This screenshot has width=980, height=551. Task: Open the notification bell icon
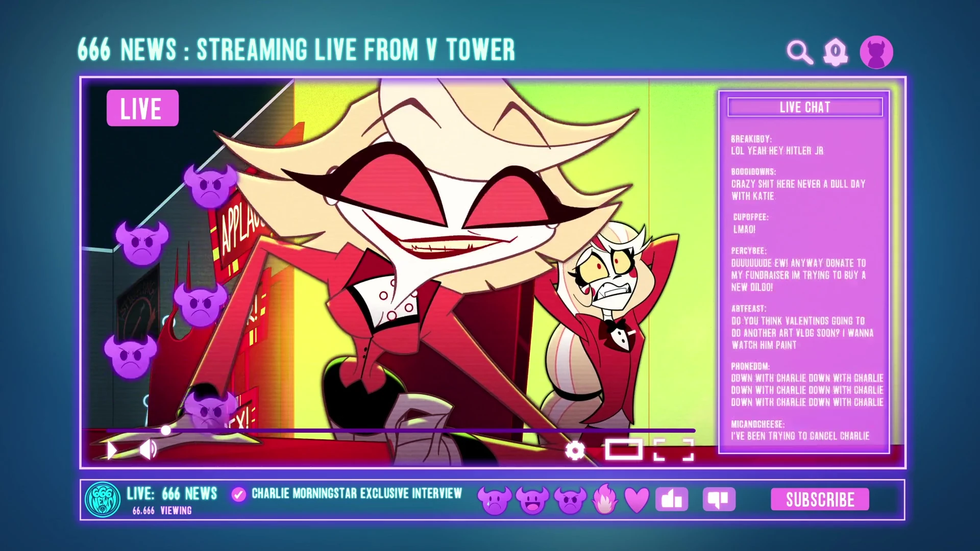(836, 52)
